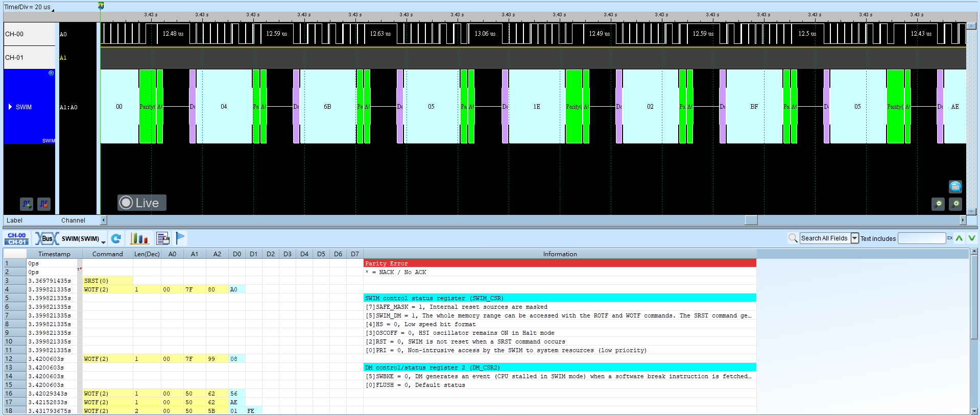980x416 pixels.
Task: Click the delete channel waveform icon
Action: 44,204
